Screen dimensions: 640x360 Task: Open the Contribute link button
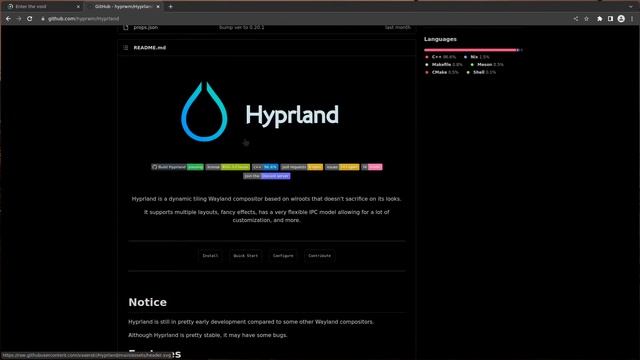(320, 256)
